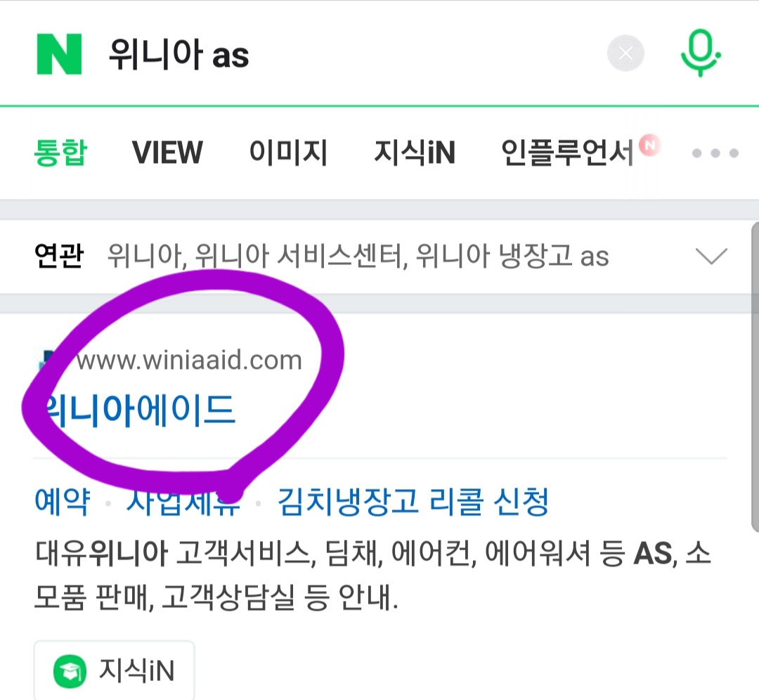Open the 인플루언서 tab
Image resolution: width=759 pixels, height=700 pixels.
click(x=567, y=153)
